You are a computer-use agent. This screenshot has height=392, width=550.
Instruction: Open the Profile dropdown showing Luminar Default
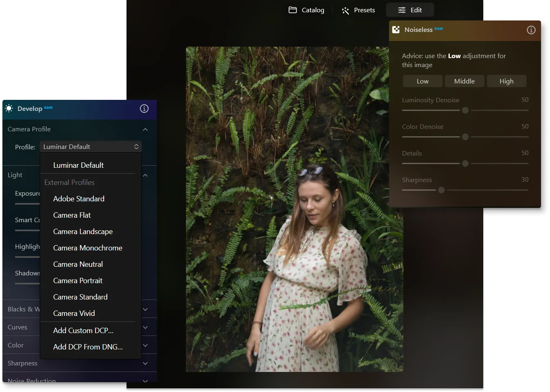click(91, 146)
